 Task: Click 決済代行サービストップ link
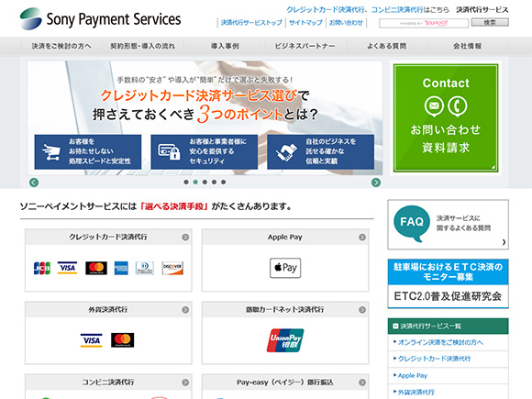pyautogui.click(x=251, y=23)
